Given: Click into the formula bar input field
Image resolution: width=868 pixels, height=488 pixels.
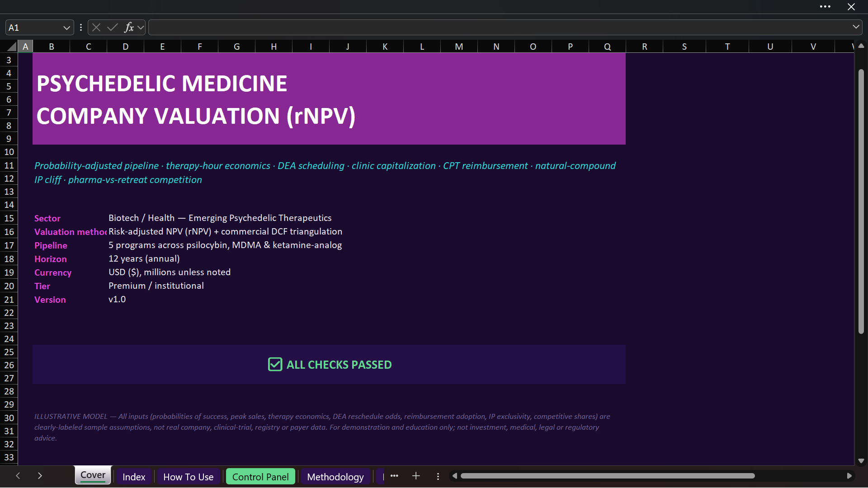Looking at the screenshot, I should pyautogui.click(x=500, y=28).
